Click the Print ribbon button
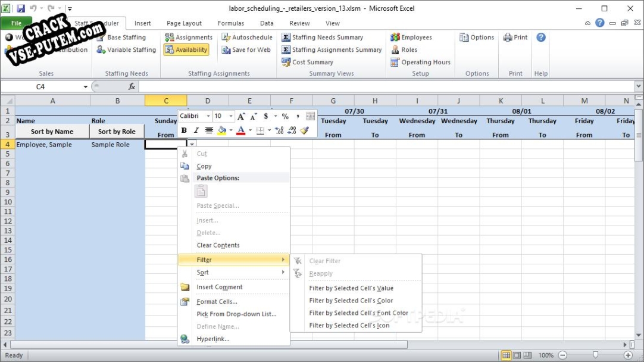 pos(515,38)
